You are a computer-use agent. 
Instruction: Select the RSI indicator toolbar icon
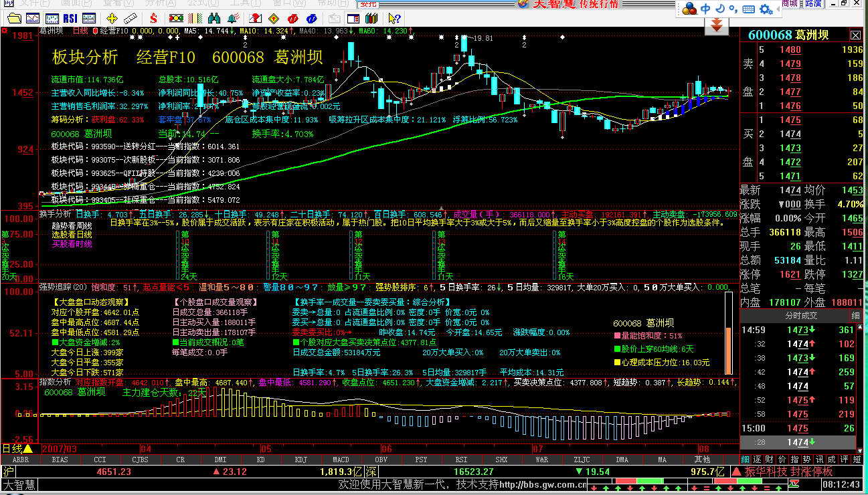(x=70, y=18)
